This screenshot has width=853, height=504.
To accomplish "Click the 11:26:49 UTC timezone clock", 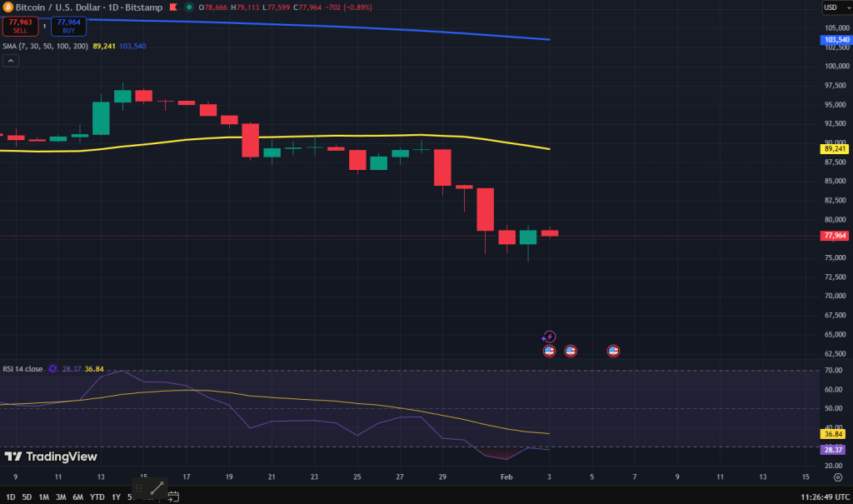I will tap(825, 497).
